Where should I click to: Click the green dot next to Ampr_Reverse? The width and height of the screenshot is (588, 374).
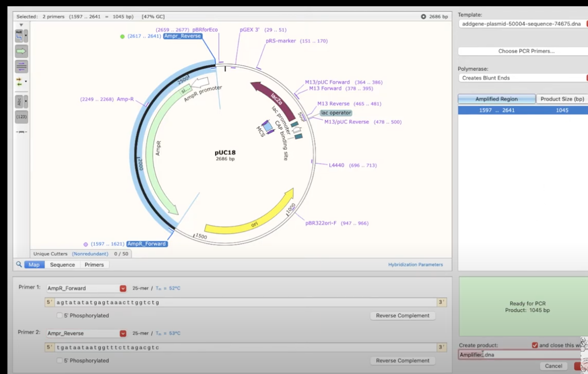click(122, 36)
